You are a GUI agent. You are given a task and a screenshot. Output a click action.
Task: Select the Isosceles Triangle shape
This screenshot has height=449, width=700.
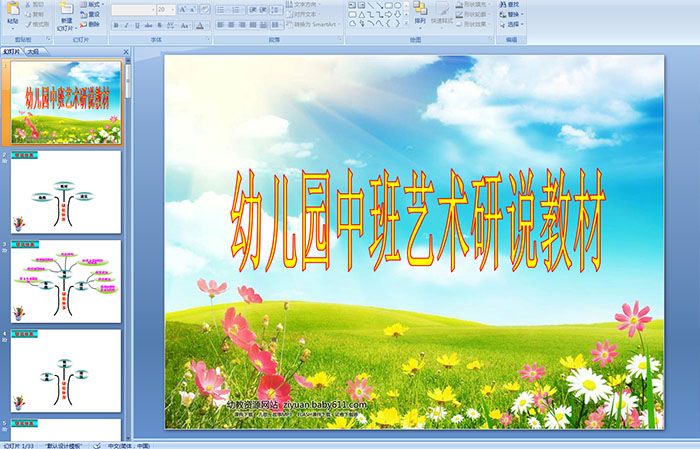pos(362,14)
